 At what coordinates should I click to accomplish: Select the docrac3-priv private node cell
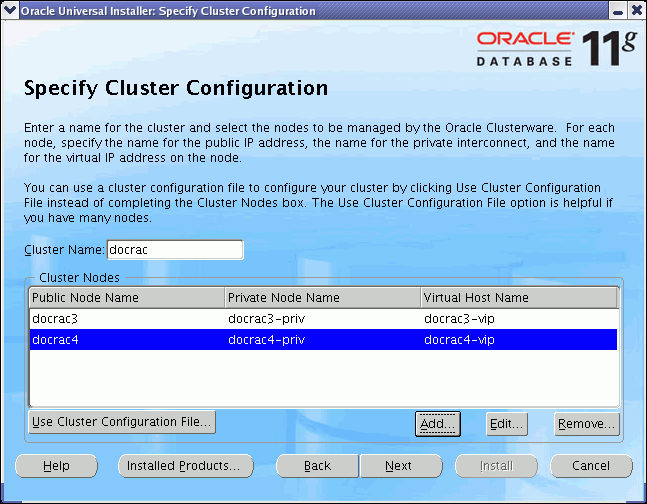(x=322, y=319)
